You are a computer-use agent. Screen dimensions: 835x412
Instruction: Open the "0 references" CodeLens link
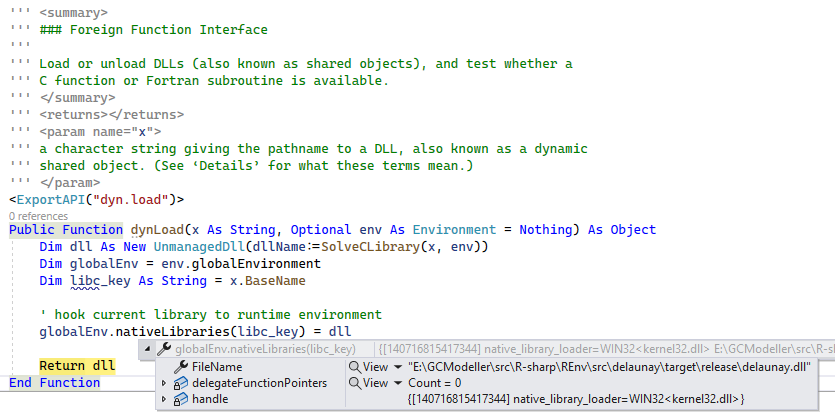[x=37, y=215]
